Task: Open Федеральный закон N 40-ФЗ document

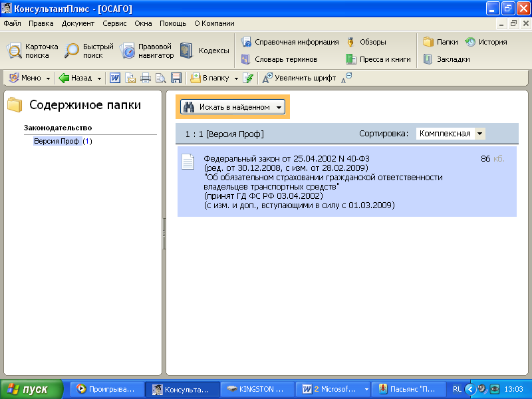Action: [x=346, y=182]
